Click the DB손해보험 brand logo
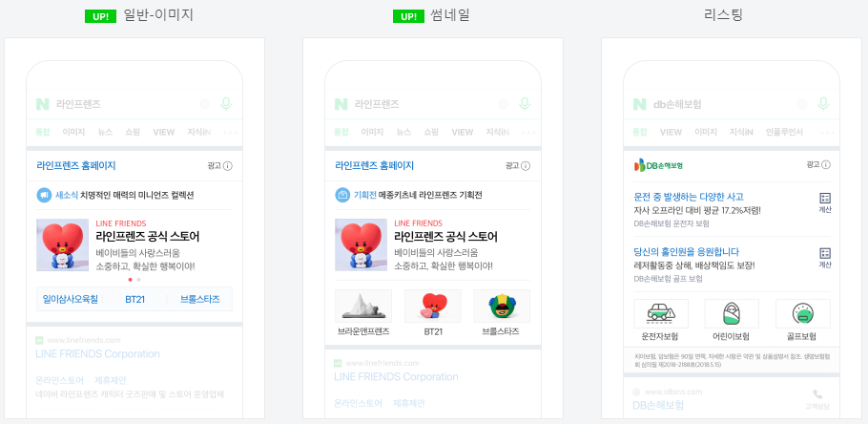Screen dimensions: 868x424 point(658,165)
